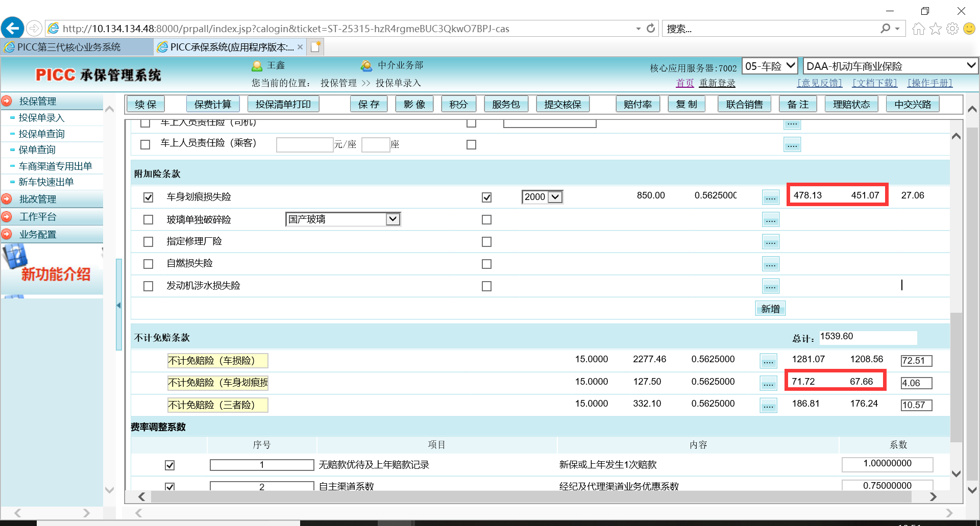Enable the 自燃损失险 checkbox

point(148,264)
